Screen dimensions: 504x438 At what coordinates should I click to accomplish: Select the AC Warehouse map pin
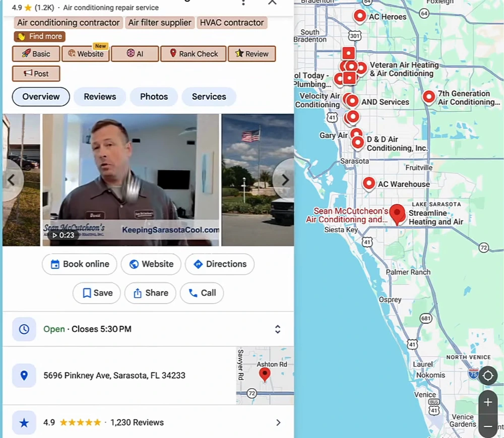point(369,184)
